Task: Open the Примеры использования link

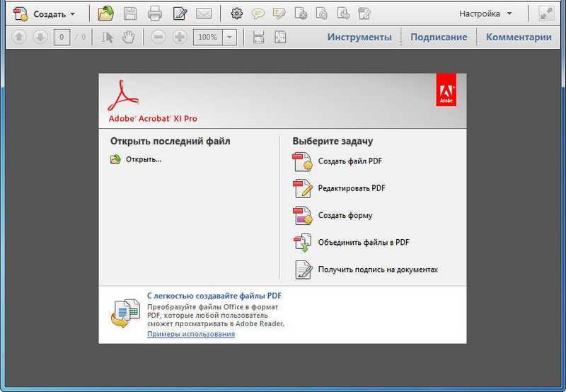Action: (x=191, y=334)
